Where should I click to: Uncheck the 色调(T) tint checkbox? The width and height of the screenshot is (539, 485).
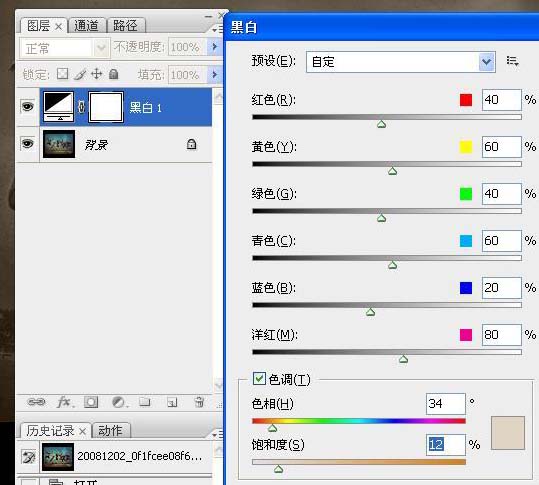tap(259, 378)
